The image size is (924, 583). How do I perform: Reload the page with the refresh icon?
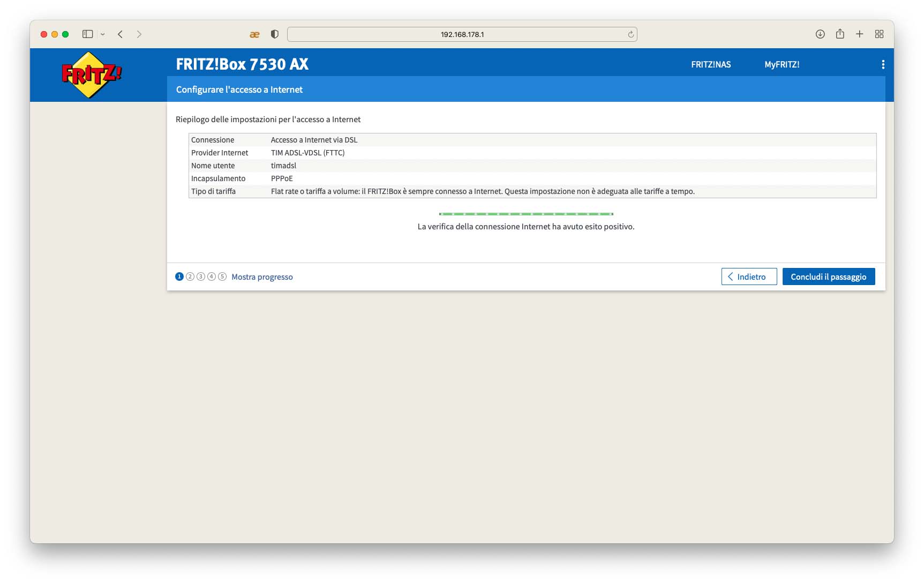(x=631, y=34)
